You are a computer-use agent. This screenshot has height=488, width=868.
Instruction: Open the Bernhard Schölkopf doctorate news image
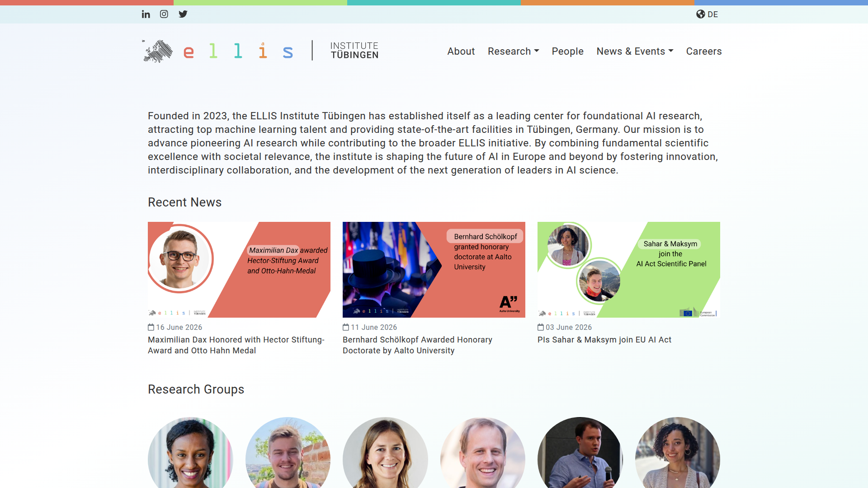434,270
